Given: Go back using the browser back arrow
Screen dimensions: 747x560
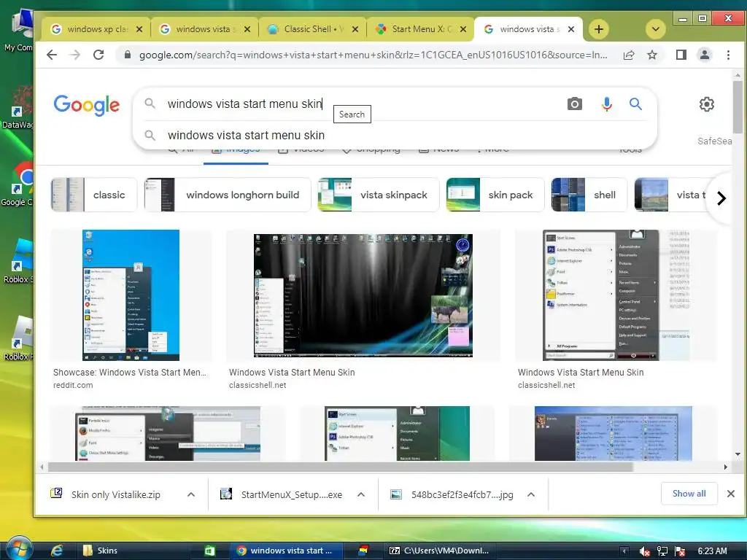Looking at the screenshot, I should pos(52,55).
